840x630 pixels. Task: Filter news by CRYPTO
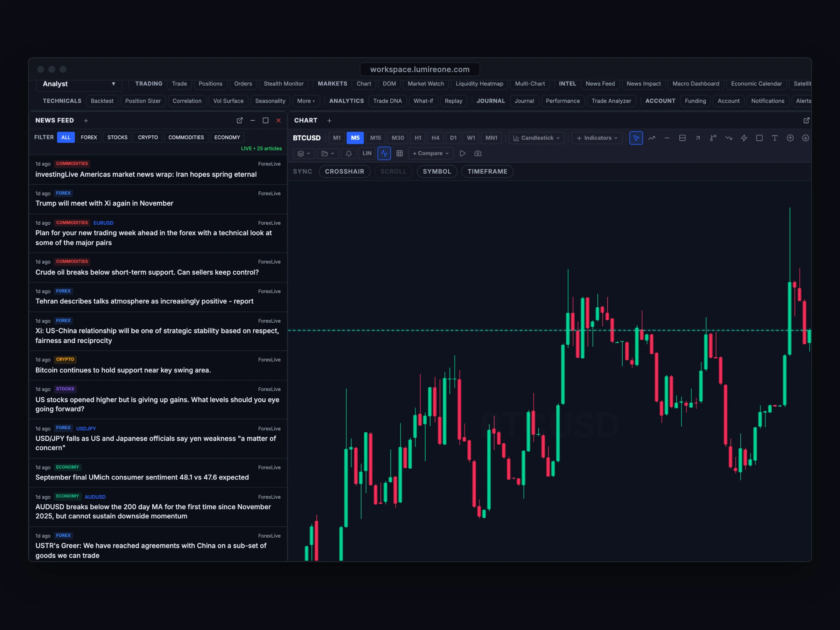click(148, 138)
